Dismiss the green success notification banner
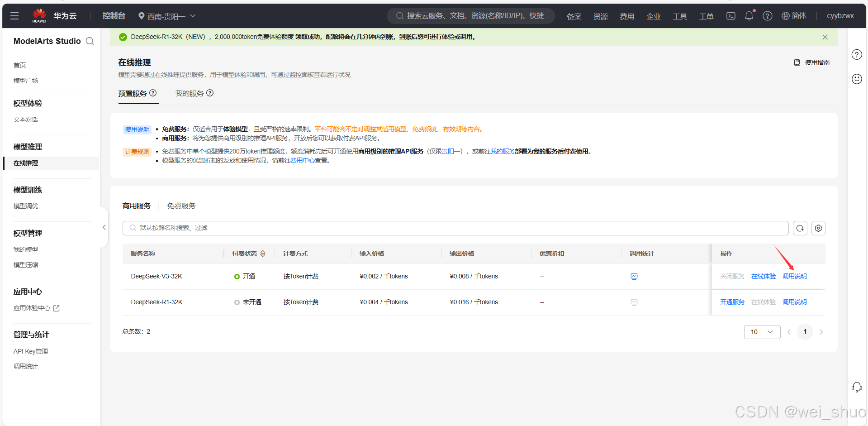Image resolution: width=868 pixels, height=426 pixels. click(x=825, y=37)
